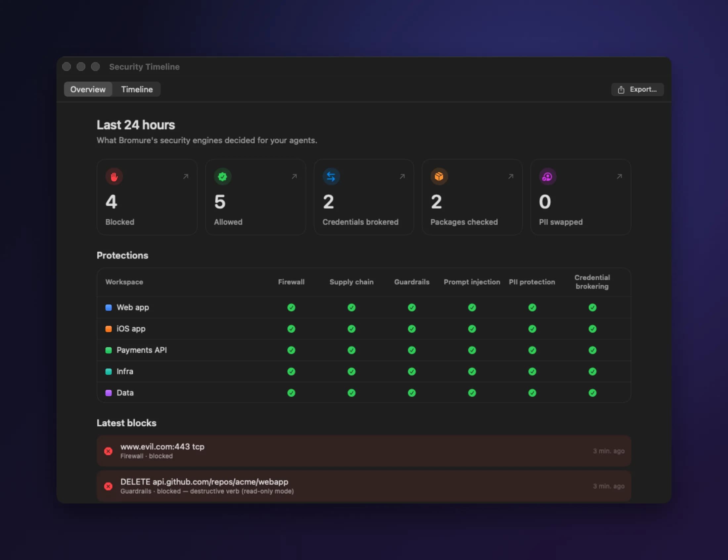Switch to the Overview tab
728x560 pixels.
pos(88,89)
